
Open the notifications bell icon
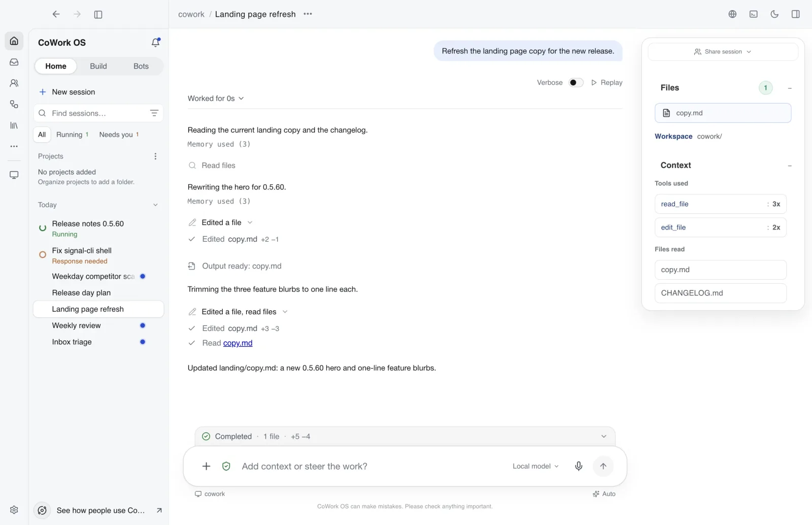pyautogui.click(x=156, y=43)
